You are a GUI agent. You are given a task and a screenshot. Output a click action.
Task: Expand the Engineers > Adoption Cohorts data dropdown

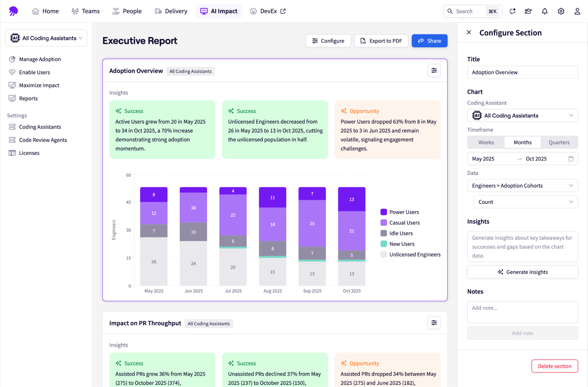pyautogui.click(x=522, y=185)
